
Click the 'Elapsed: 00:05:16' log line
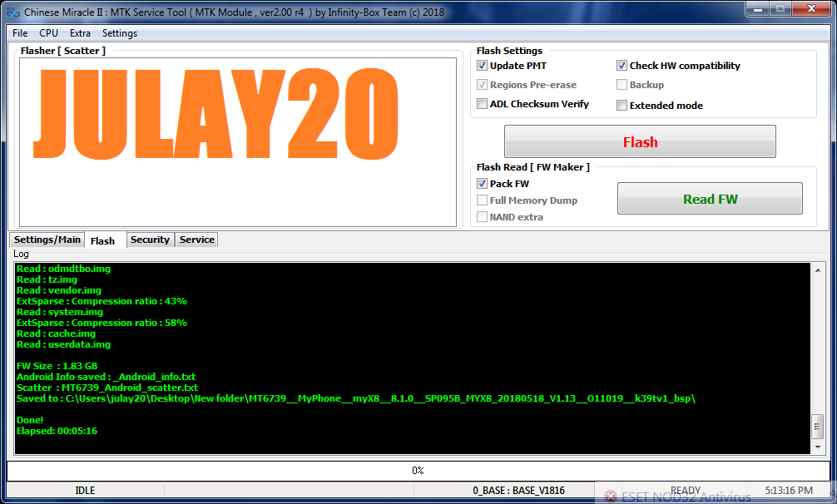(57, 431)
